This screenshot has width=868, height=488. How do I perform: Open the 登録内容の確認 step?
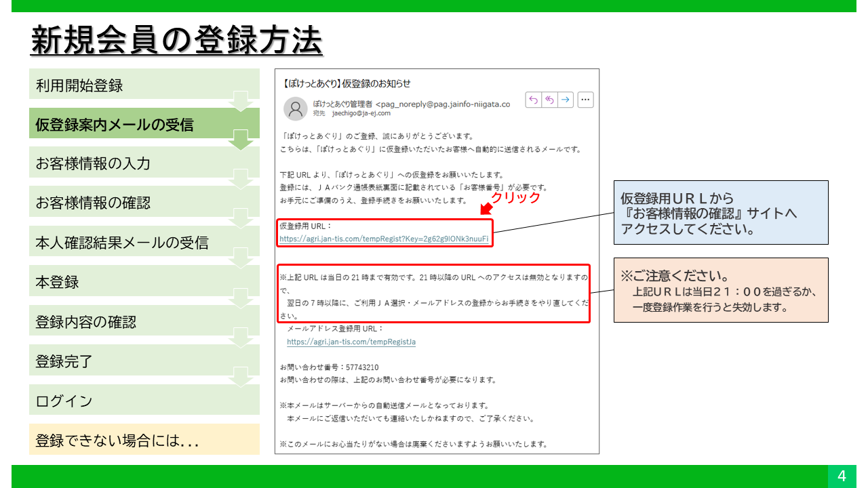point(144,321)
